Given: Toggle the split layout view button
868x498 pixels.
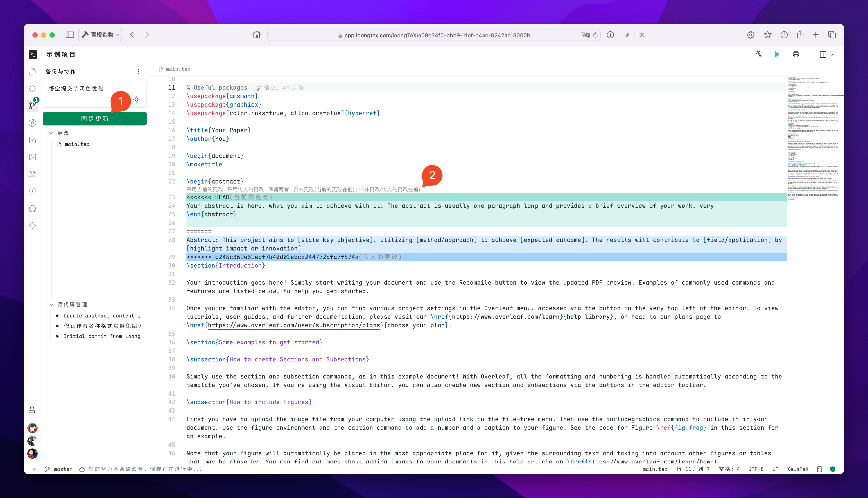Looking at the screenshot, I should 823,55.
